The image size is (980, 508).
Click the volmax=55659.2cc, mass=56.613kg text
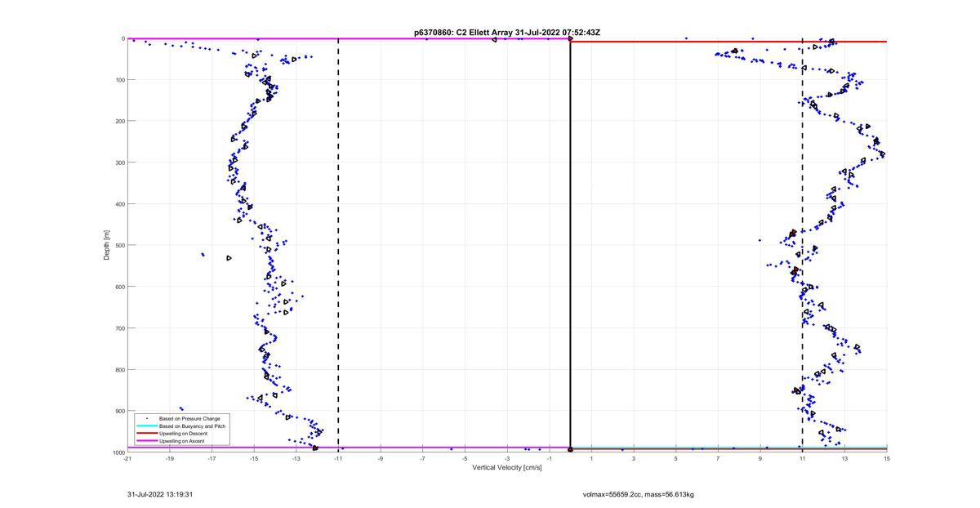pyautogui.click(x=638, y=494)
